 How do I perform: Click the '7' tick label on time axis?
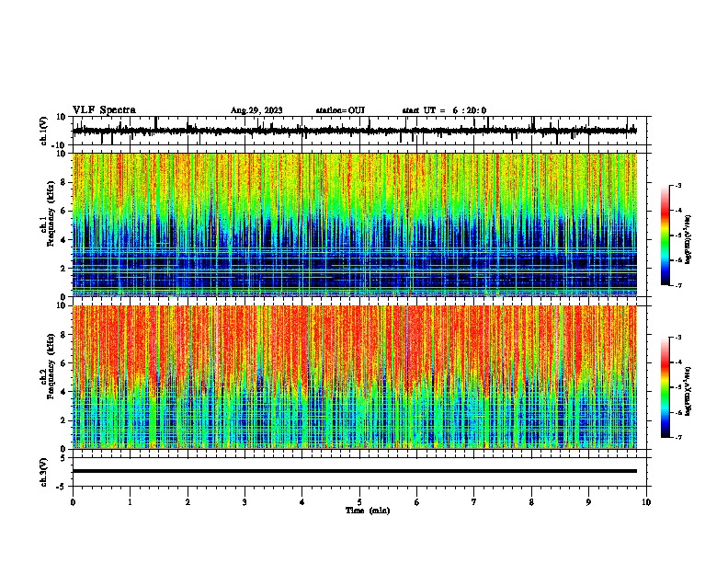474,502
